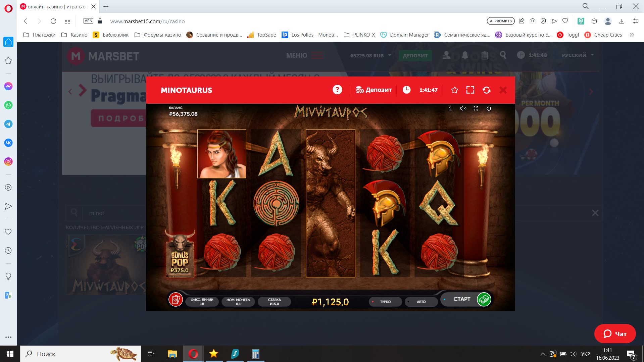Open the live chat widget

coord(615,334)
